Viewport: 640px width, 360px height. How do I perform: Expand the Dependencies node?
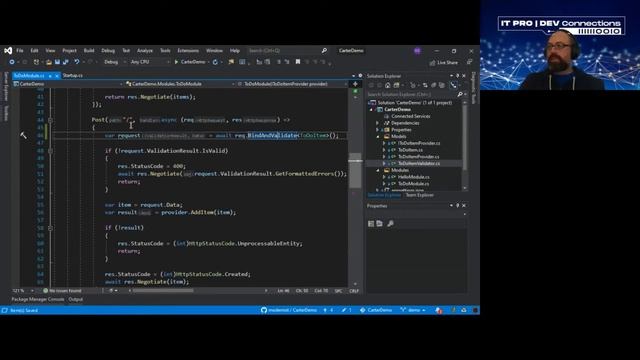(378, 123)
